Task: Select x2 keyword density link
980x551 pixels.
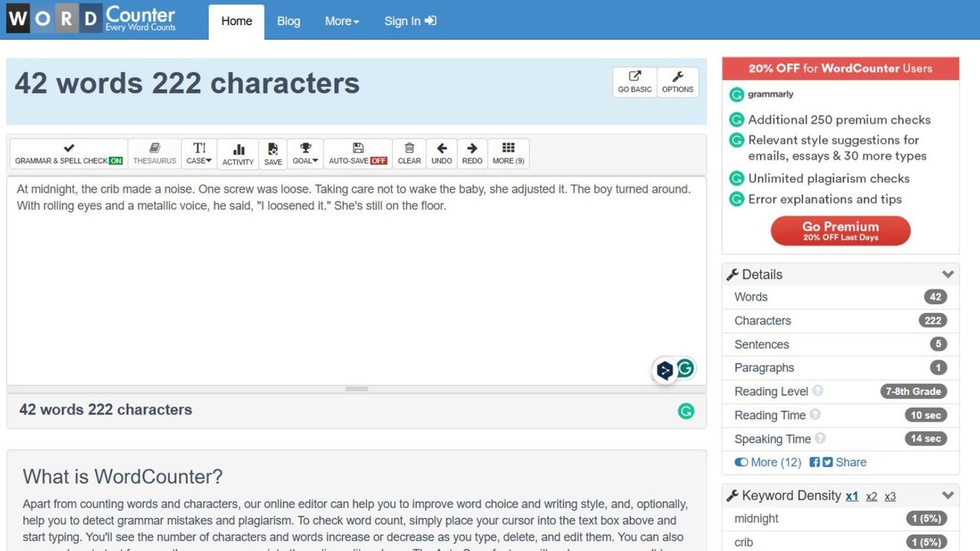Action: pyautogui.click(x=871, y=497)
